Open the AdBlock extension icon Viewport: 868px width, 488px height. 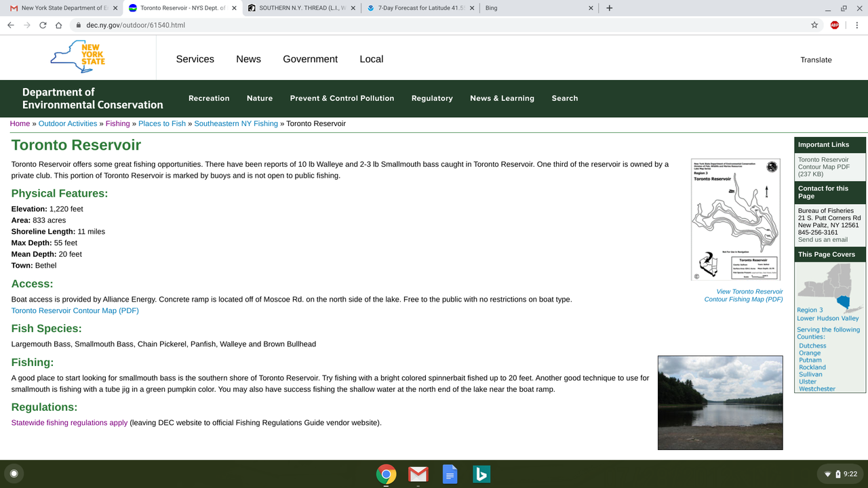[x=835, y=23]
